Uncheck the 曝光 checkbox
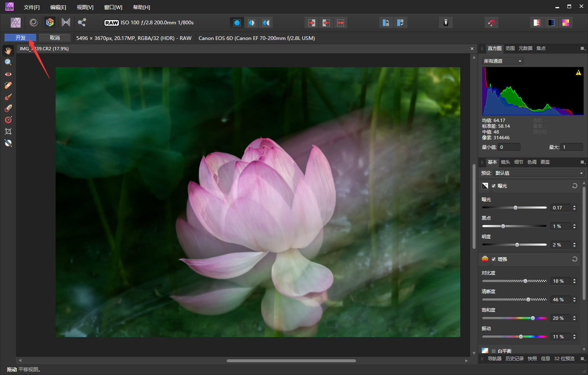This screenshot has height=375, width=588. click(x=494, y=186)
